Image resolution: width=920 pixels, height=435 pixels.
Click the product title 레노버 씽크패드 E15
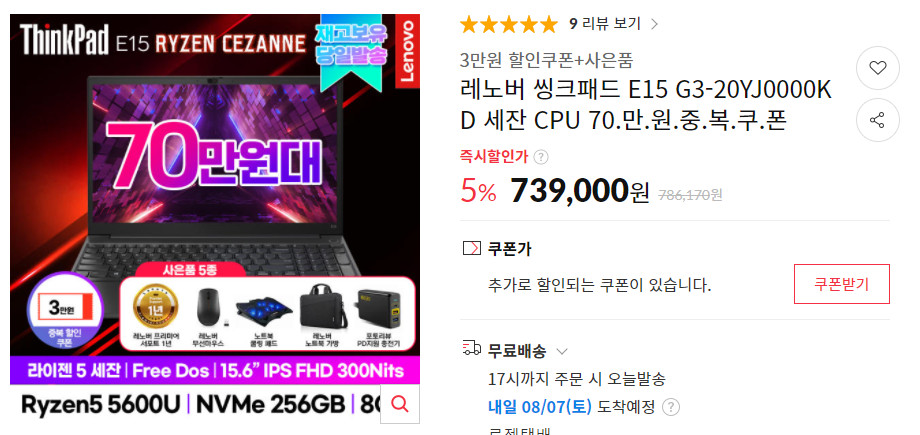646,106
